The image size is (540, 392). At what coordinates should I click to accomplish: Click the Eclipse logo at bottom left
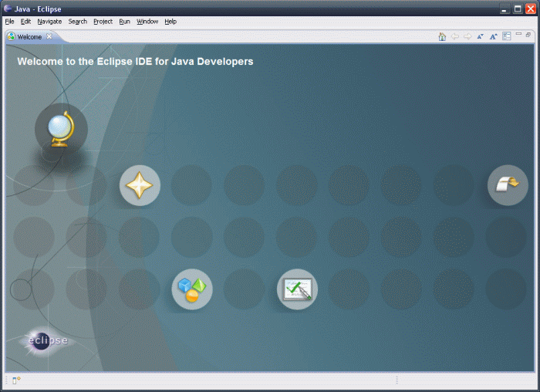coord(46,340)
